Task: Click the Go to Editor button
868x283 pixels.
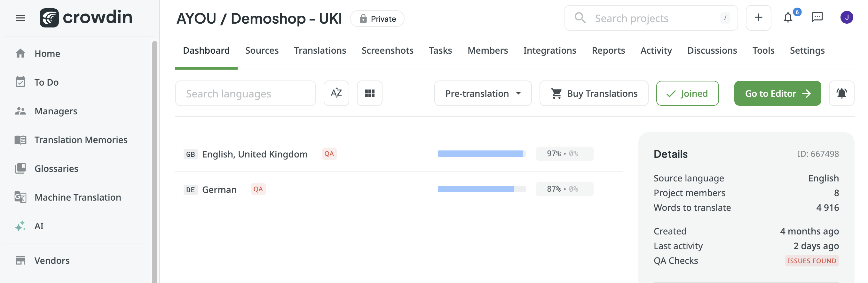Action: 777,93
